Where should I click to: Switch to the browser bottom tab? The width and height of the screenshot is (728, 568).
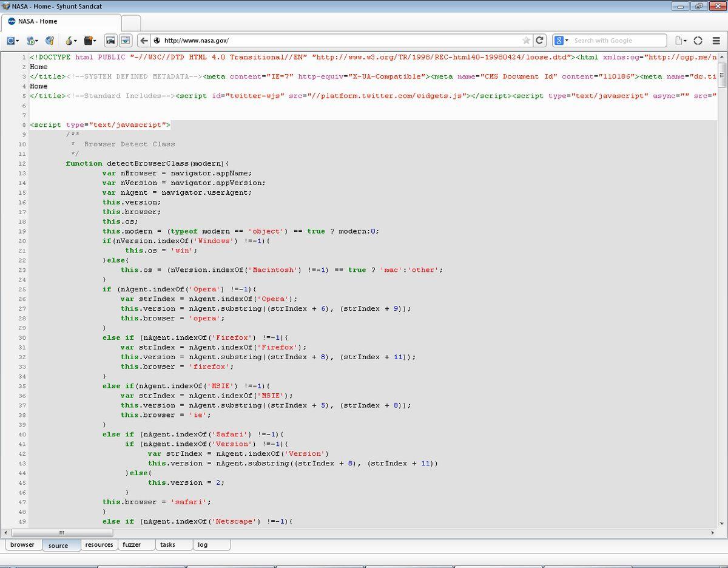point(22,544)
